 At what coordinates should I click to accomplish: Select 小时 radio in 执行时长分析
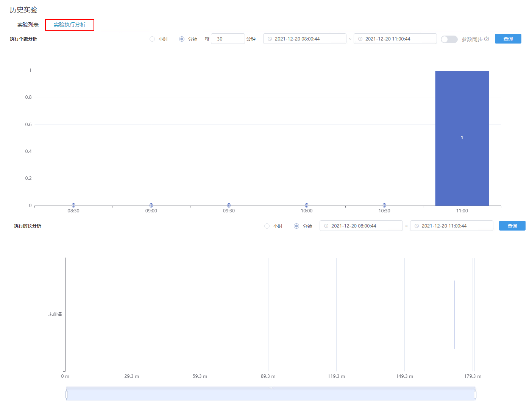coord(267,226)
